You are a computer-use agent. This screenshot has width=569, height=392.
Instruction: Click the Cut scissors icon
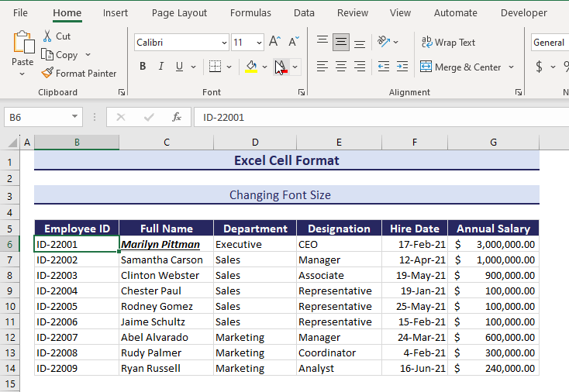click(47, 36)
